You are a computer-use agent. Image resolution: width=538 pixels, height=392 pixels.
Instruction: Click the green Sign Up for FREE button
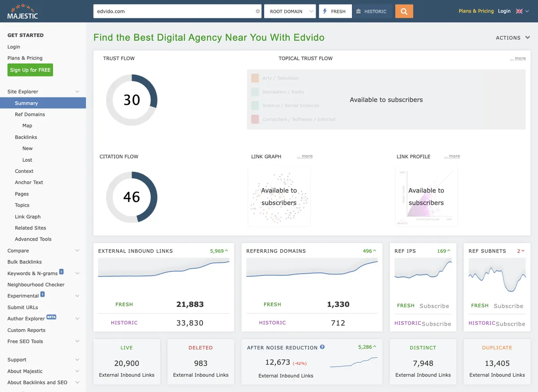(x=30, y=70)
